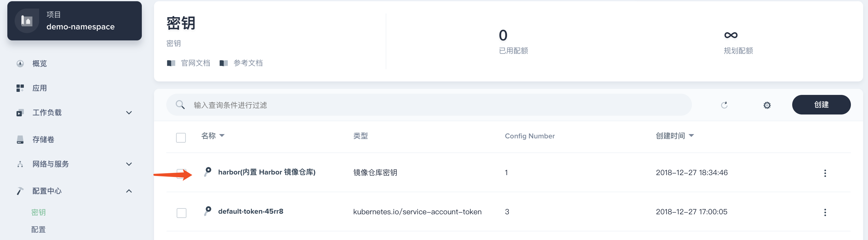
Task: Open table settings gear icon
Action: click(x=767, y=105)
